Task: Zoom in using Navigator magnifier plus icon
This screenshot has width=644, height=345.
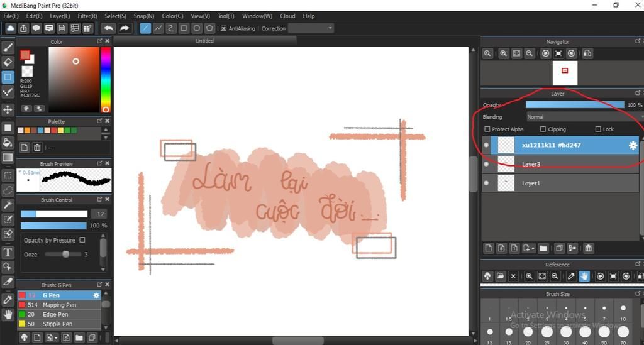Action: tap(504, 53)
